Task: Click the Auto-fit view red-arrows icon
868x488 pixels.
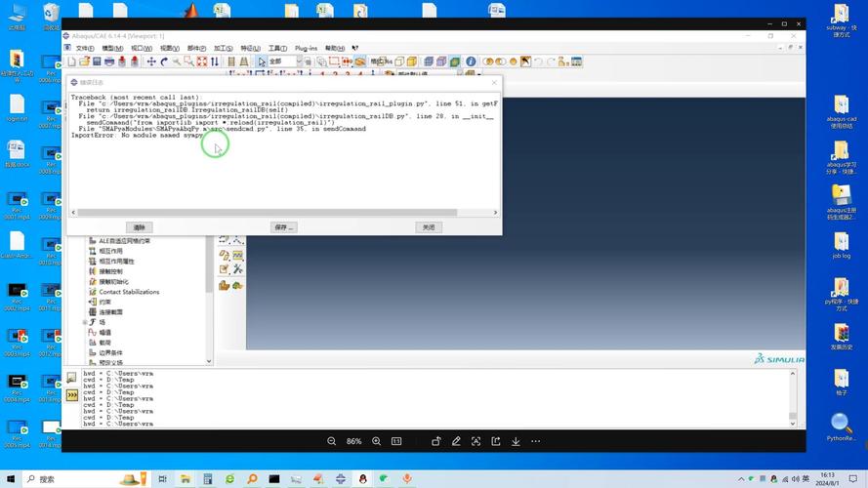Action: 202,61
